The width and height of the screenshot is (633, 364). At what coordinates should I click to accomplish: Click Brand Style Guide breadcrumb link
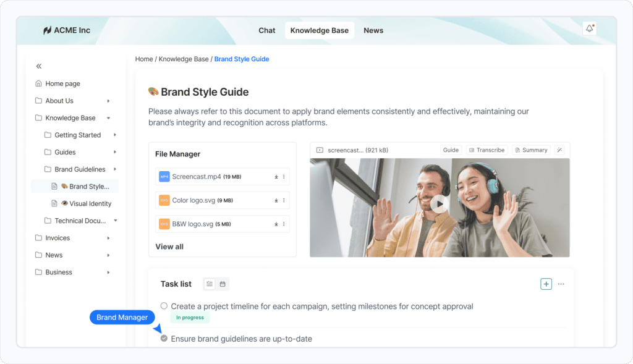242,59
